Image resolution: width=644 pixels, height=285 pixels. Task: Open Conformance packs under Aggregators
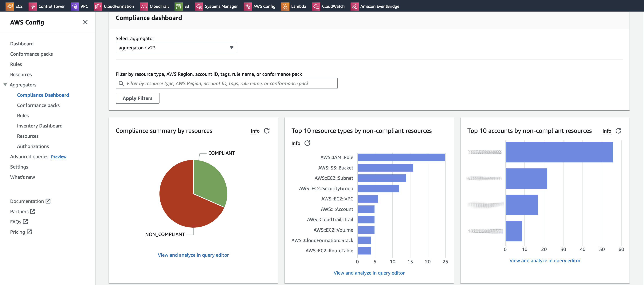click(38, 105)
